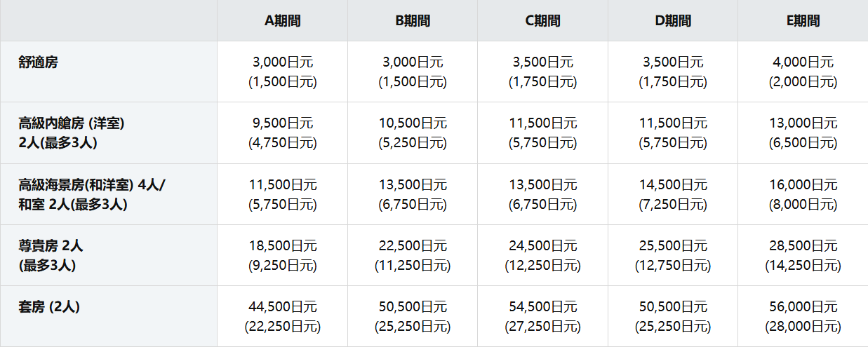The height and width of the screenshot is (347, 868).
Task: Select the C期間 column header
Action: click(x=542, y=21)
